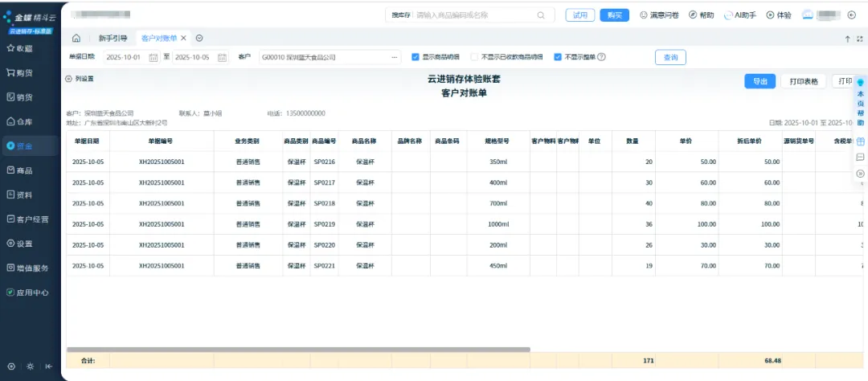Collapse the left sidebar with arrow icon

(x=49, y=367)
